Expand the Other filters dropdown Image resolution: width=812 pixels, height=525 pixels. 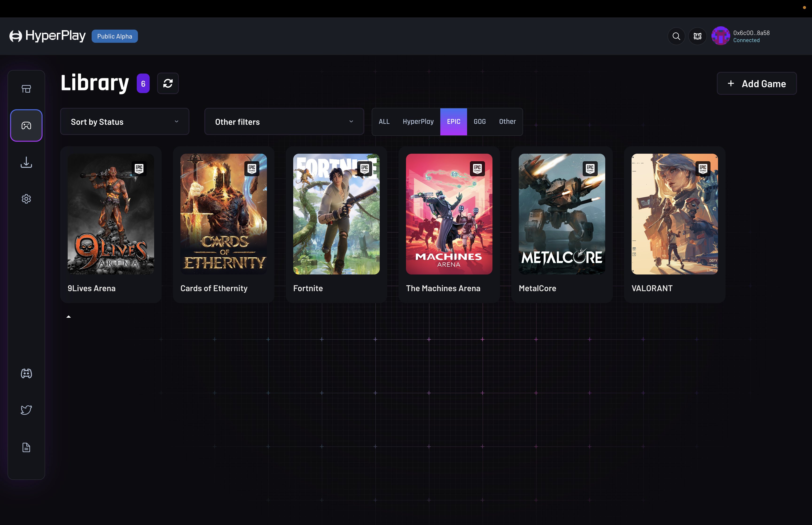point(284,122)
